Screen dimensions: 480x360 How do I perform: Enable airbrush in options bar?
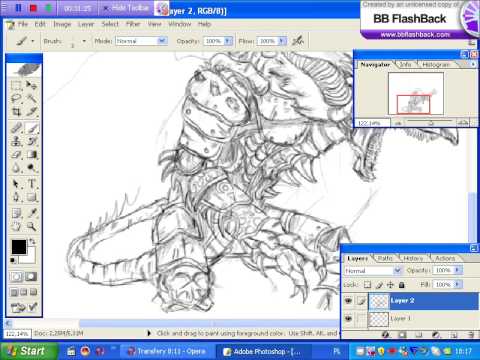[x=298, y=41]
